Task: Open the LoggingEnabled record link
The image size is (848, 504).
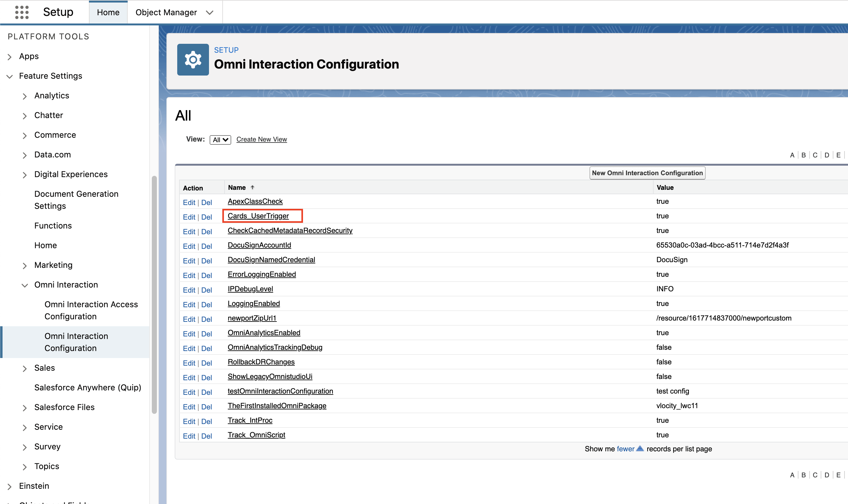Action: 253,304
